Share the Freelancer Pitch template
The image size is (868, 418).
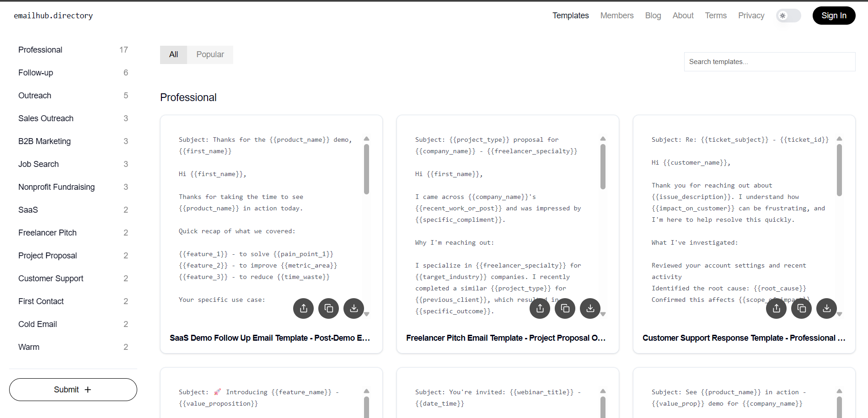click(540, 308)
